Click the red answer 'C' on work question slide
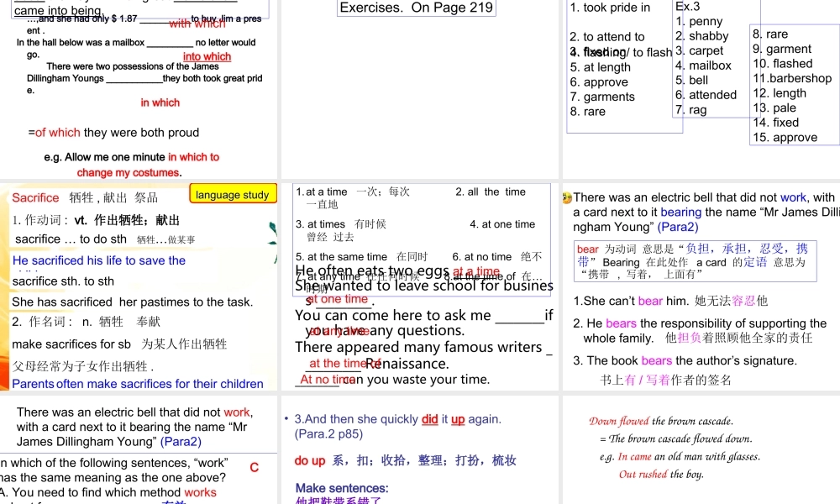This screenshot has width=840, height=504. point(255,467)
